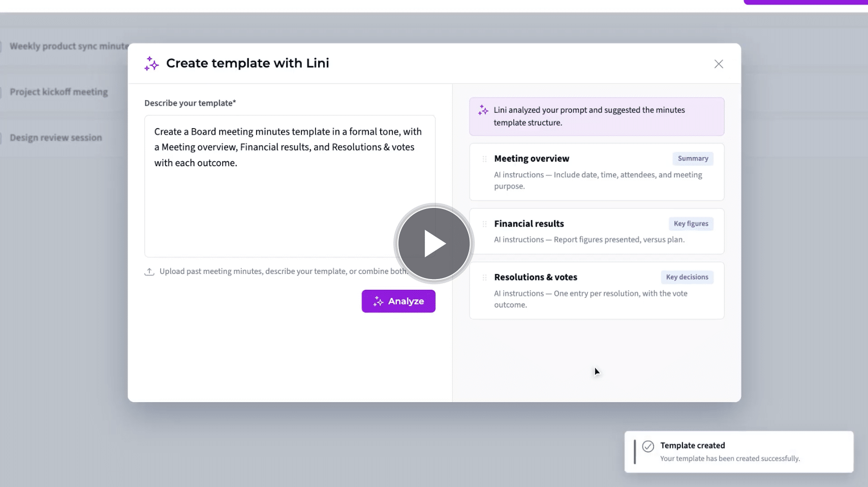Grab the drag handle of Meeting overview
Screen dimensions: 868x487
[484, 159]
